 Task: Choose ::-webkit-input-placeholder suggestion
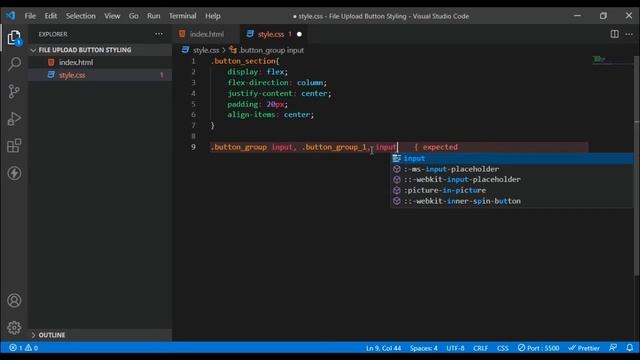click(512, 180)
